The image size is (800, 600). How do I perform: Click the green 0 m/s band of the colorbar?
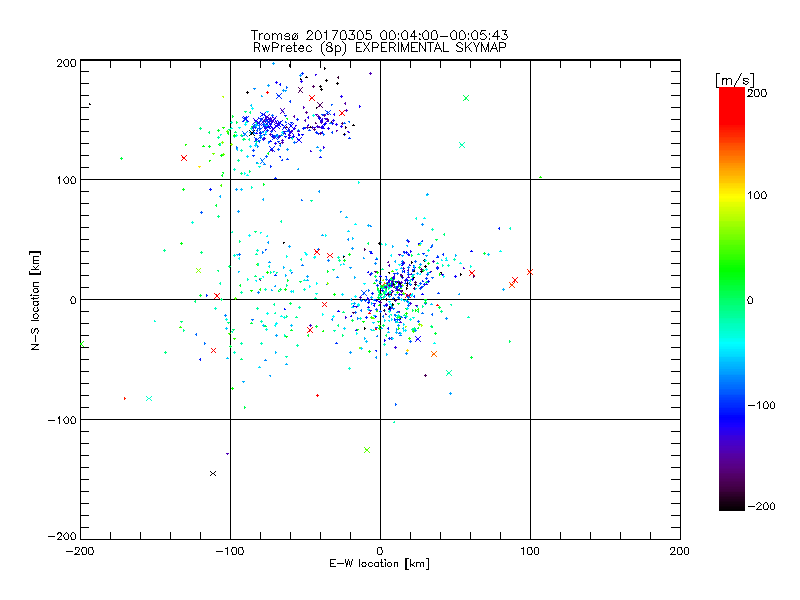732,299
